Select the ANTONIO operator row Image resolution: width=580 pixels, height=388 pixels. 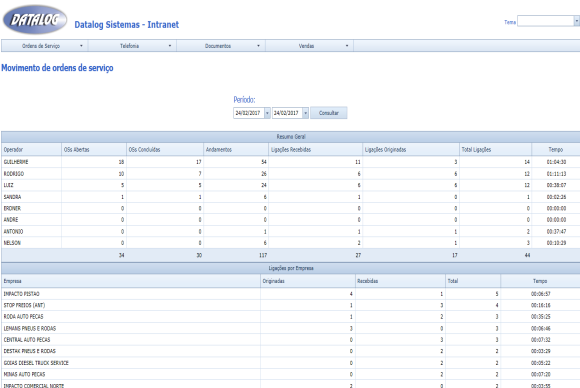tap(290, 232)
